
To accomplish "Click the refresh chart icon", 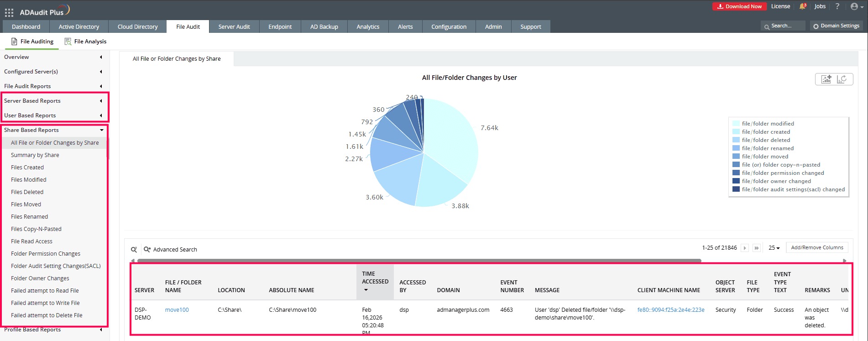I will pyautogui.click(x=842, y=79).
